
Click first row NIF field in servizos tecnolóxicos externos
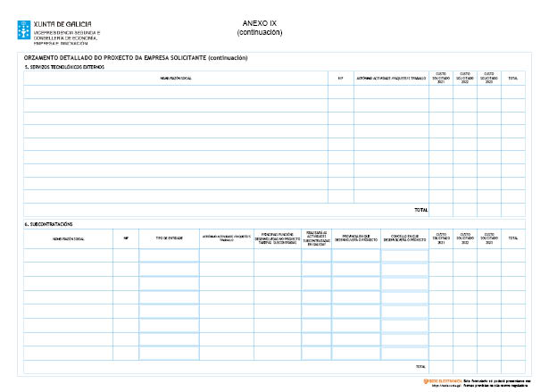coord(341,91)
